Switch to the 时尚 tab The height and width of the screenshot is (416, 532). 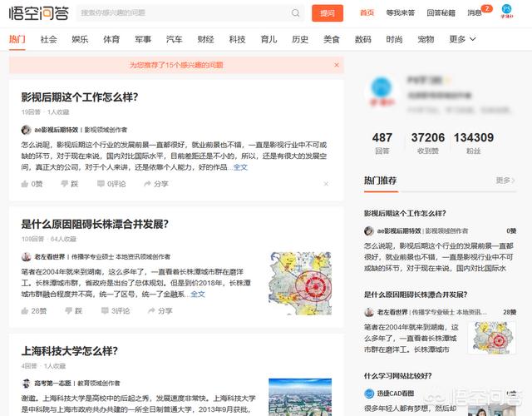point(394,39)
